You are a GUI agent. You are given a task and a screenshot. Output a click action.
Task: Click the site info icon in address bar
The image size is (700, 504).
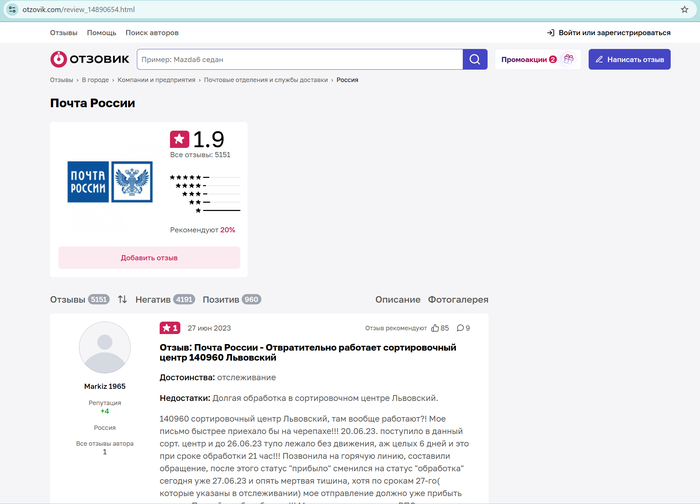click(x=12, y=9)
